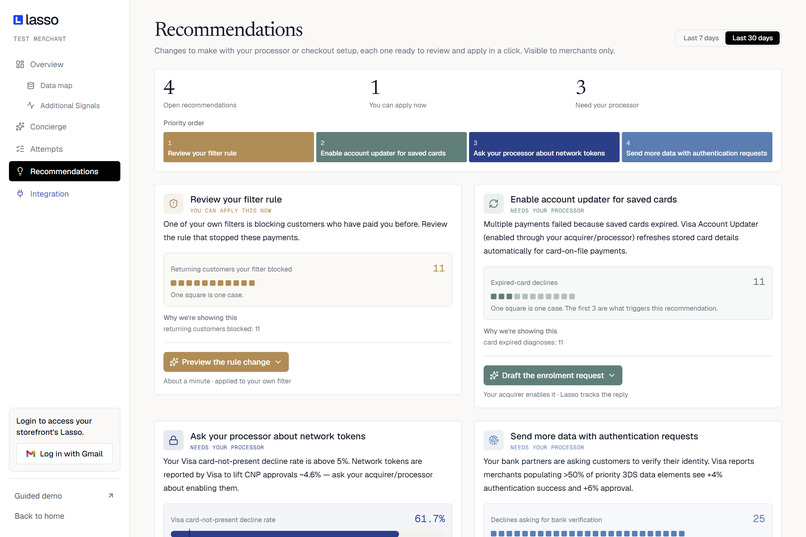Click the 3 Need your processor count

[581, 88]
